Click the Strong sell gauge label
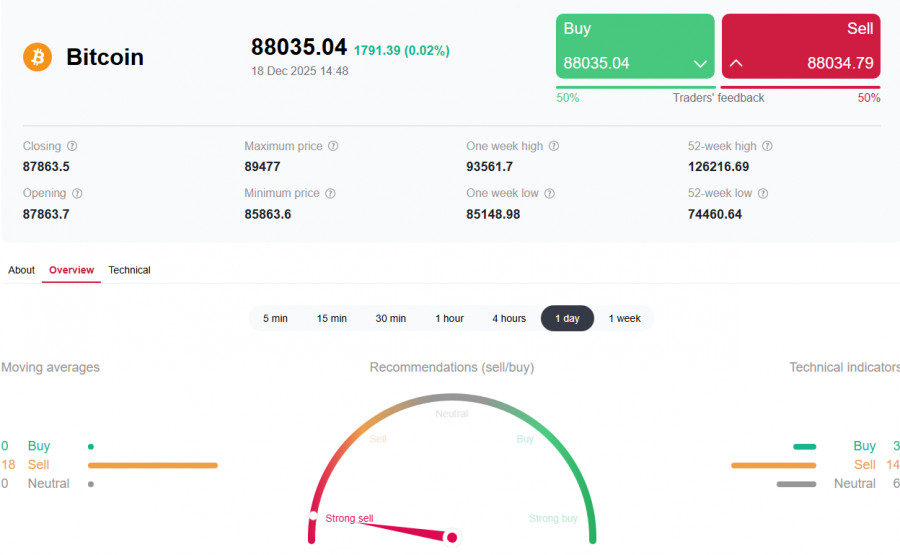Image resolution: width=900 pixels, height=555 pixels. (349, 518)
